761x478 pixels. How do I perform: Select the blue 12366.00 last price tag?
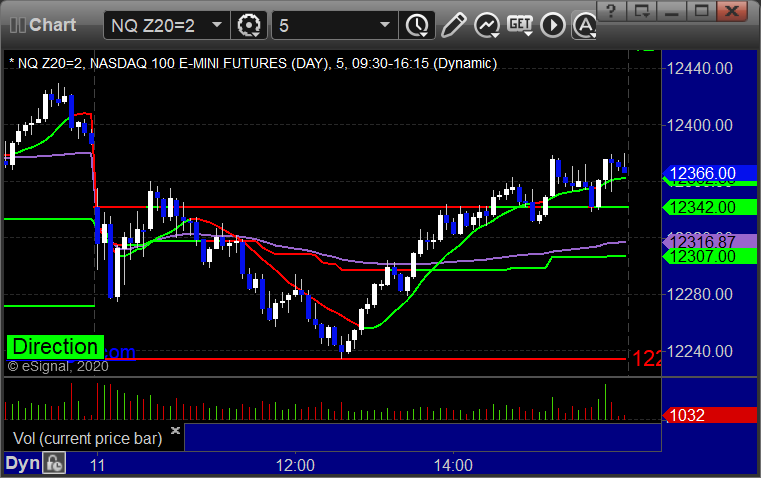tap(710, 173)
